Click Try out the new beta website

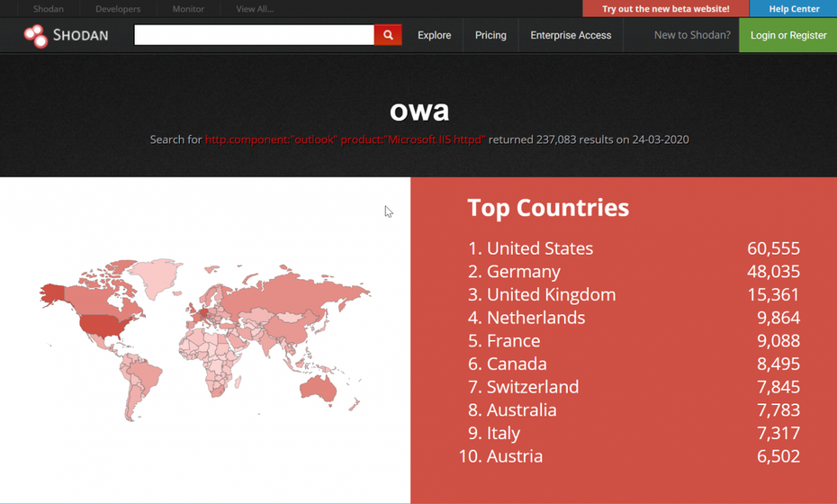(x=666, y=8)
